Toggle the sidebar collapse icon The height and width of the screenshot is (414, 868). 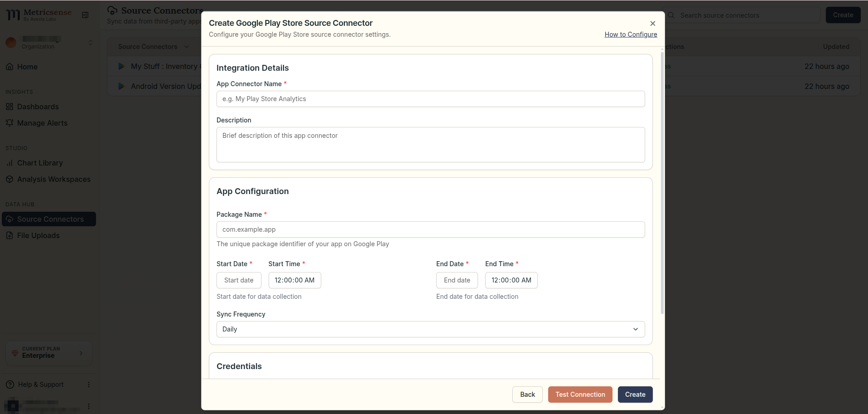click(x=85, y=15)
